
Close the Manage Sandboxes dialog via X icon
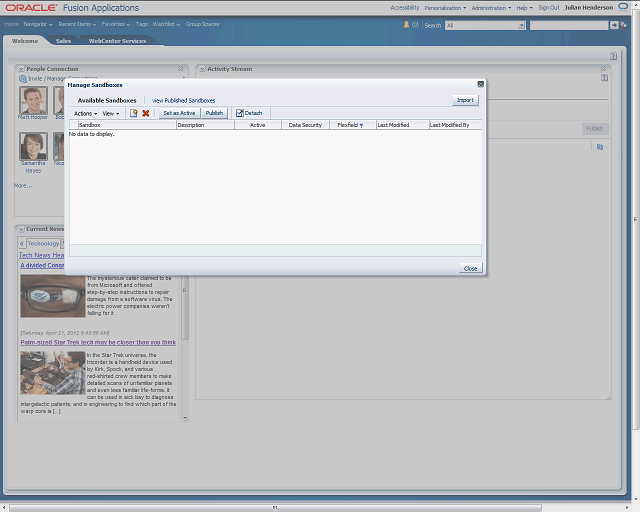tap(480, 84)
